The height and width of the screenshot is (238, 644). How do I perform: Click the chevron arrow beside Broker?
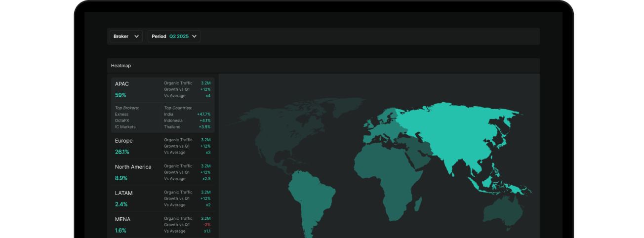[x=137, y=36]
